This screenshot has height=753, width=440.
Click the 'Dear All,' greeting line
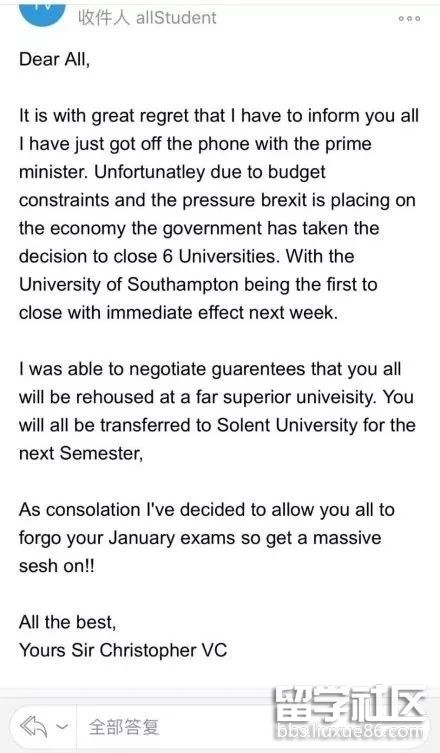click(x=54, y=60)
